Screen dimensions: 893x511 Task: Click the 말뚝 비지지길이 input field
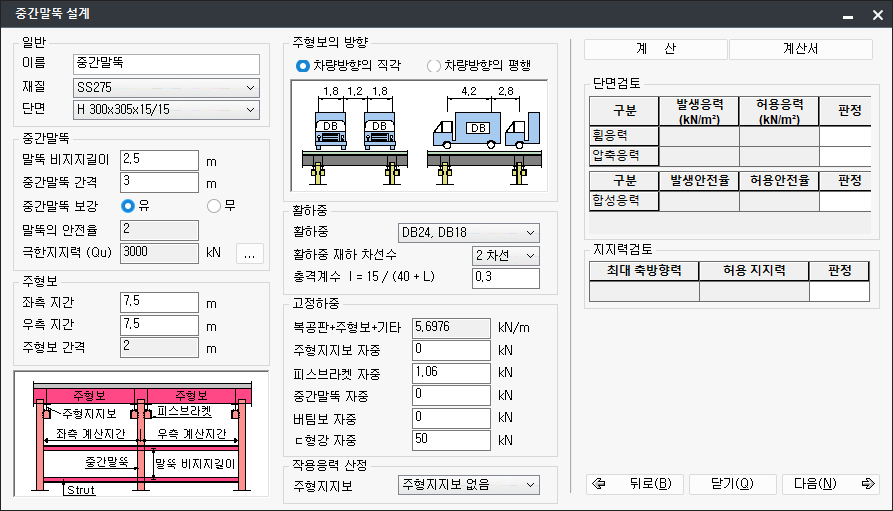click(x=159, y=160)
